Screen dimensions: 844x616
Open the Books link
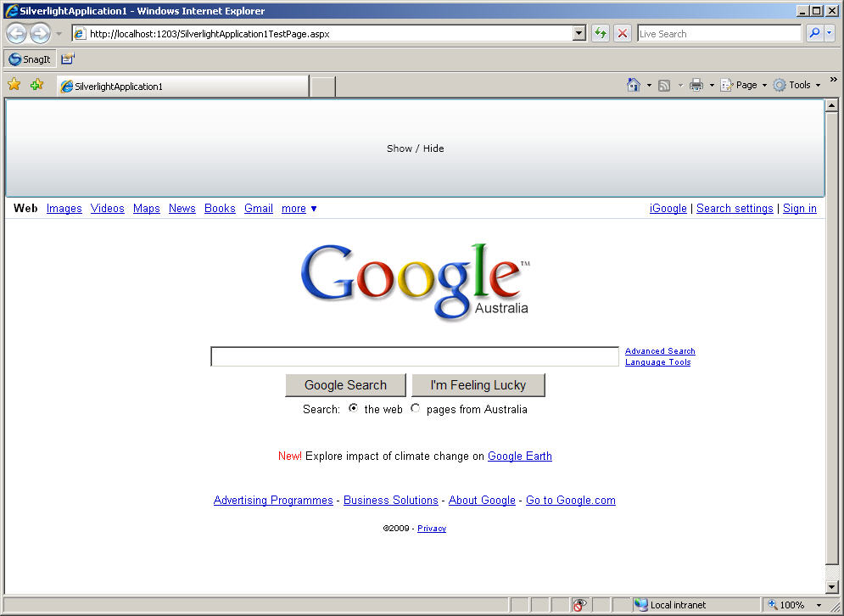tap(220, 209)
